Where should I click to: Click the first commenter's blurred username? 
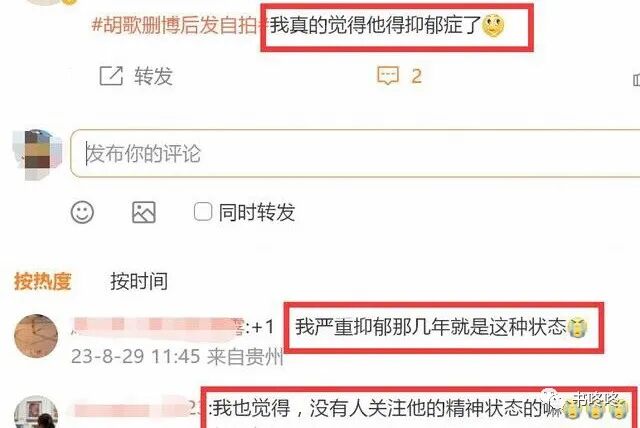click(158, 326)
